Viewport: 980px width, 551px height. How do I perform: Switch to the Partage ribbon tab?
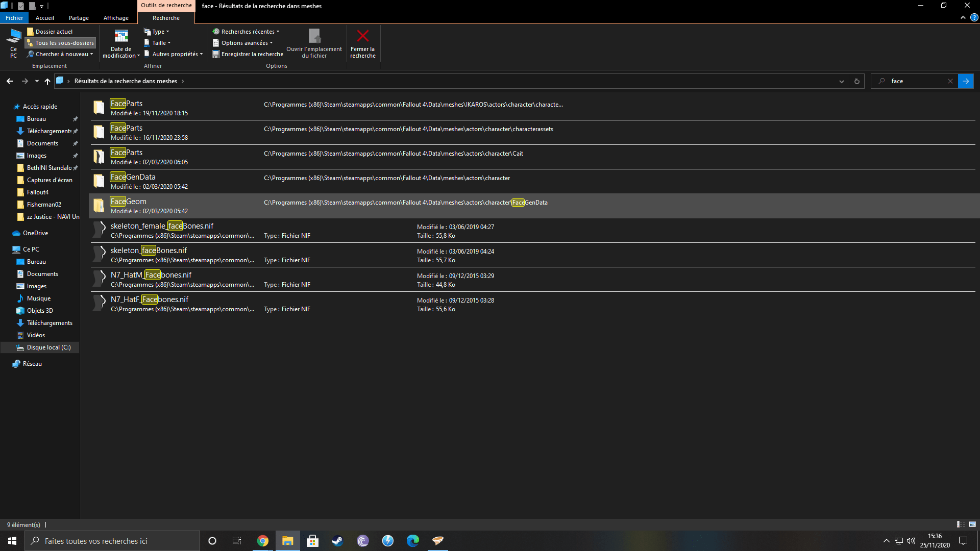tap(79, 18)
